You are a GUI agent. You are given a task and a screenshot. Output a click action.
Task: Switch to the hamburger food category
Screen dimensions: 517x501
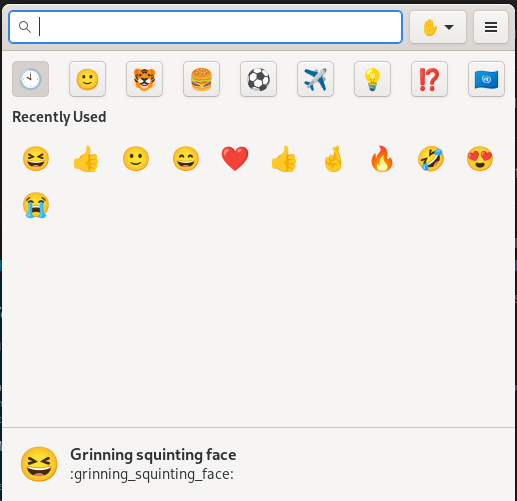click(202, 79)
